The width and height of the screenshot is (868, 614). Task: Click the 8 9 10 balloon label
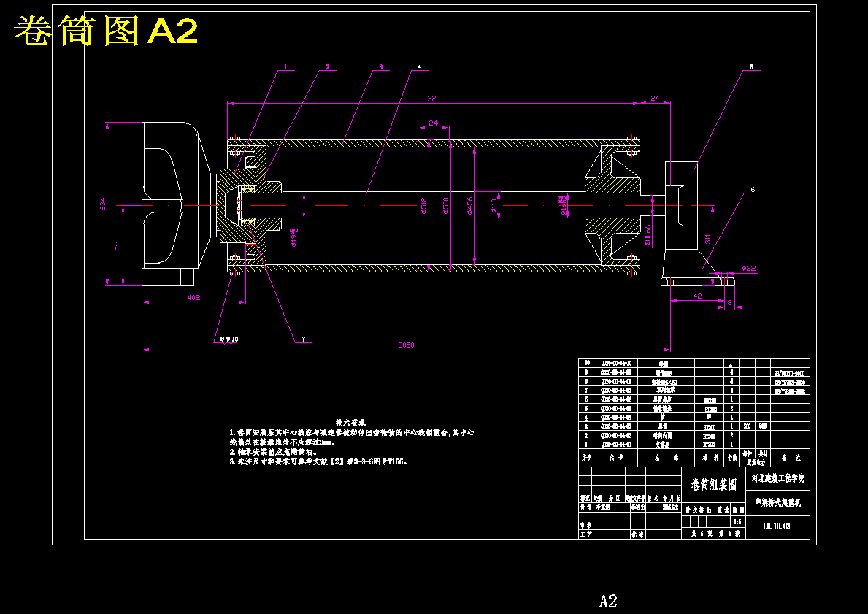[229, 339]
